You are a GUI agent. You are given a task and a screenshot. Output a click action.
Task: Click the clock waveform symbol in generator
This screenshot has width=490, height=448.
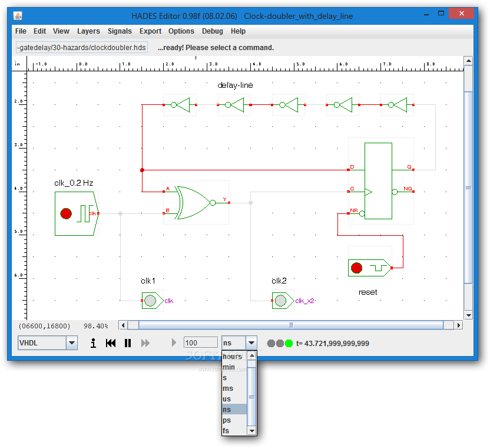pyautogui.click(x=85, y=213)
